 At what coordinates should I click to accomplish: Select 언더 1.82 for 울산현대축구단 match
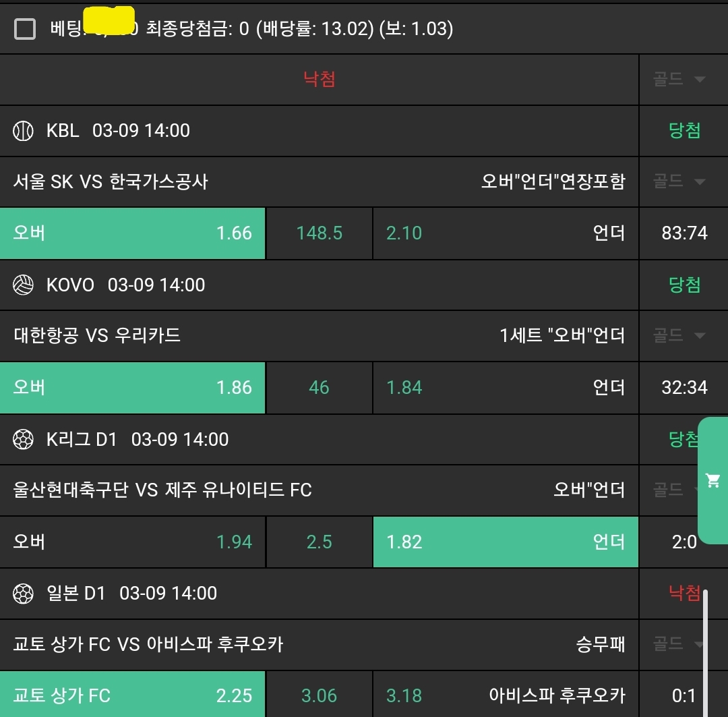coord(506,542)
